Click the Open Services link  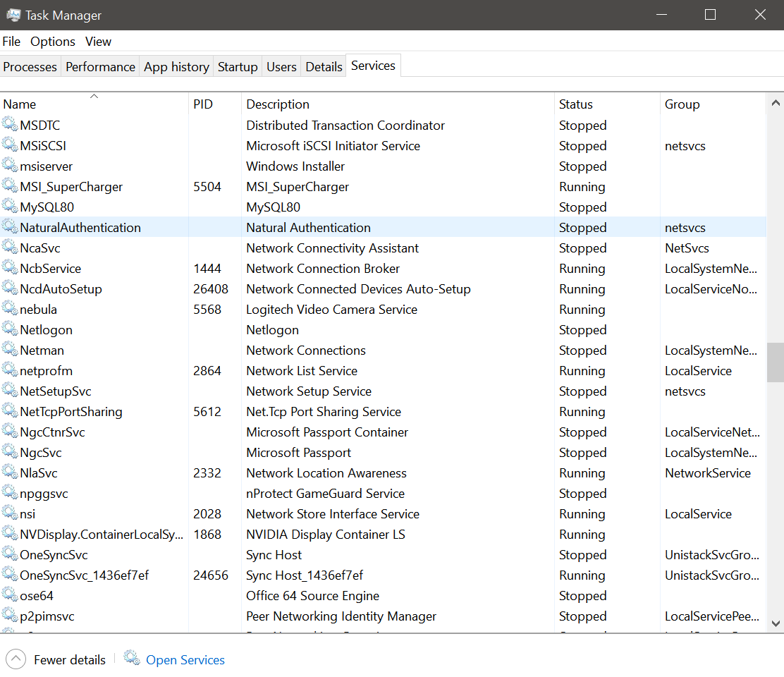pyautogui.click(x=185, y=660)
